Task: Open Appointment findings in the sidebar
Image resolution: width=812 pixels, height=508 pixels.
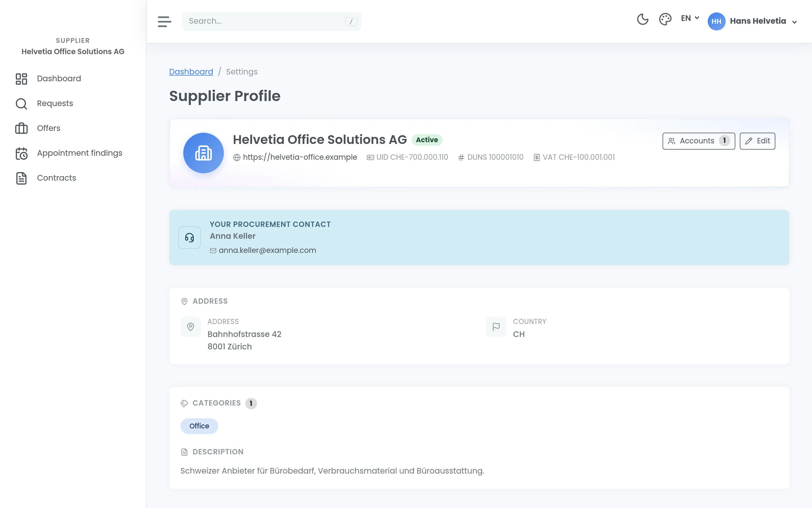Action: 80,153
